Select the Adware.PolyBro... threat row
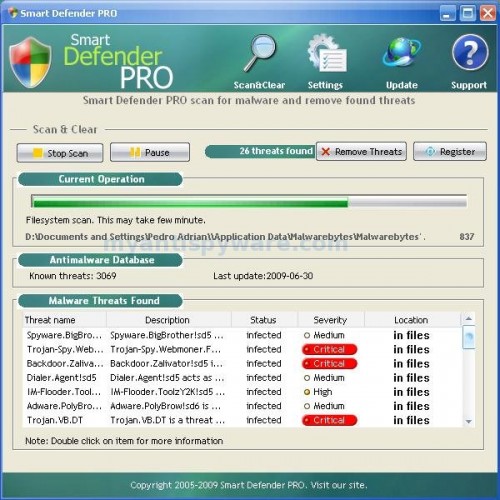500x500 pixels. (243, 406)
